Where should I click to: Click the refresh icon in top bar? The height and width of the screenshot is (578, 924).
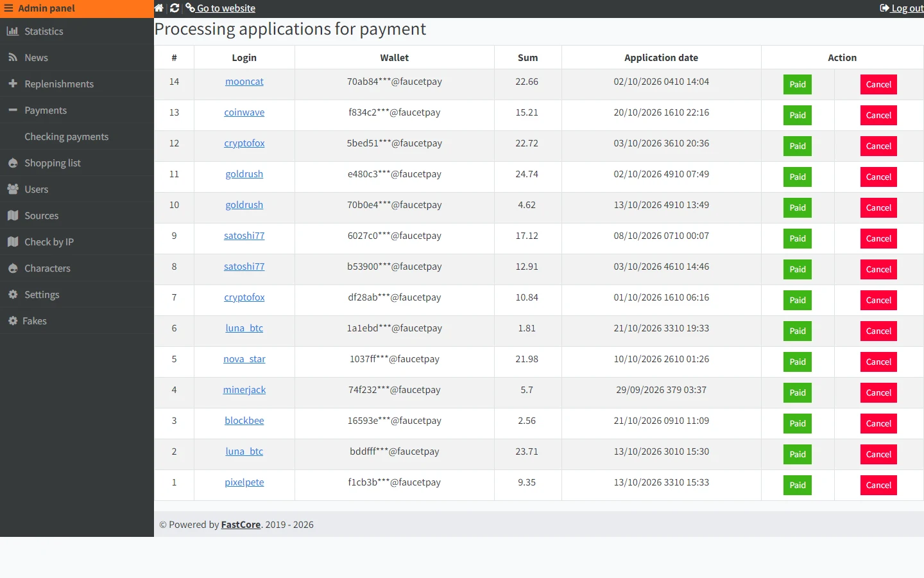(175, 8)
